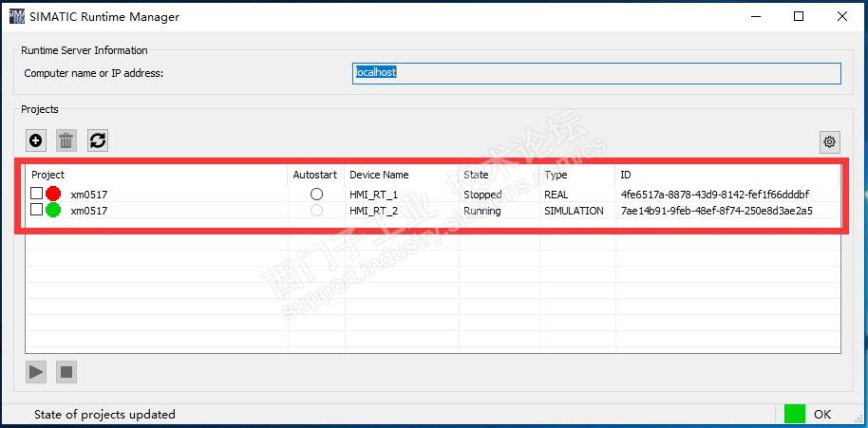The height and width of the screenshot is (428, 868).
Task: Select project name xm0517 in Stopped row
Action: [x=89, y=195]
